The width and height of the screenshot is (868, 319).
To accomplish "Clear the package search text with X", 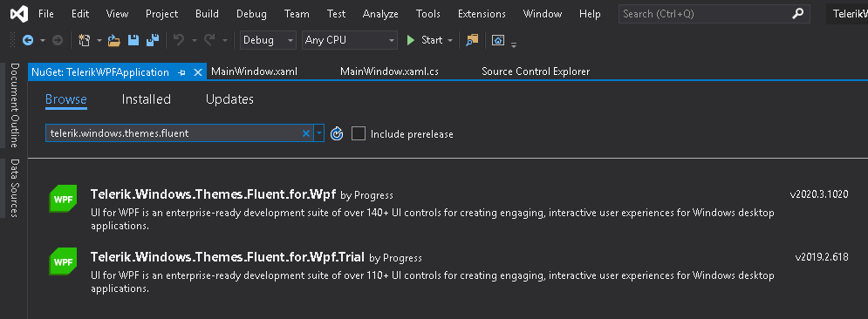I will 305,133.
